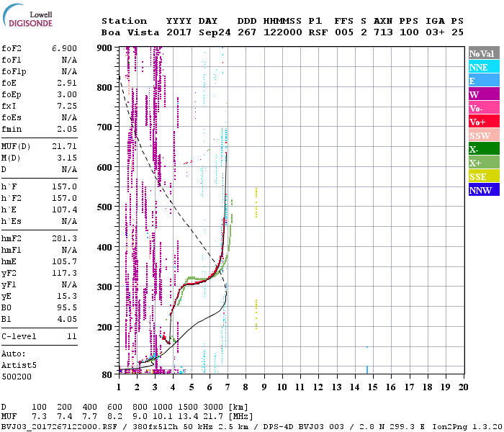Viewport: 504px width, 432px height.
Task: Click the Artist5 auto-scaling label
Action: click(x=19, y=366)
